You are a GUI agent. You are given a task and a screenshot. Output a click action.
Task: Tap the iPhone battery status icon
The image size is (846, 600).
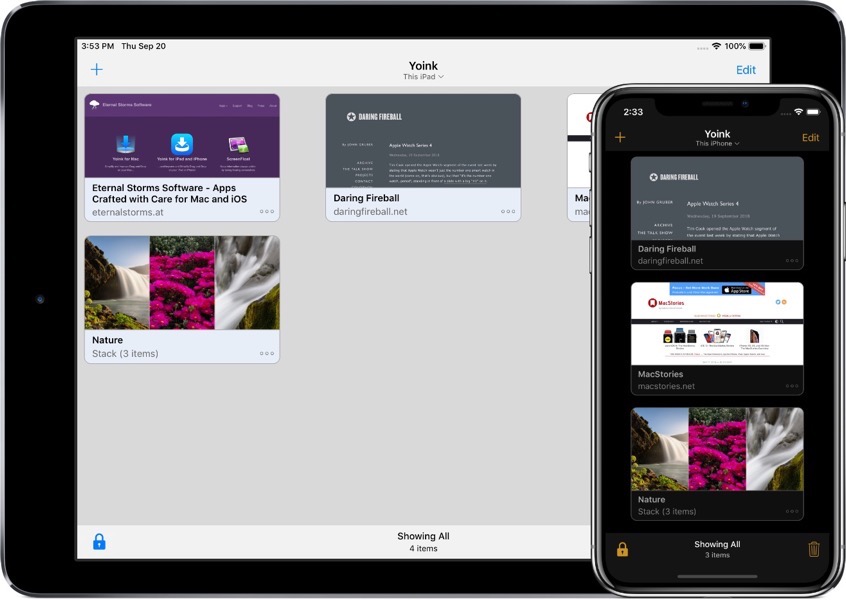coord(813,112)
